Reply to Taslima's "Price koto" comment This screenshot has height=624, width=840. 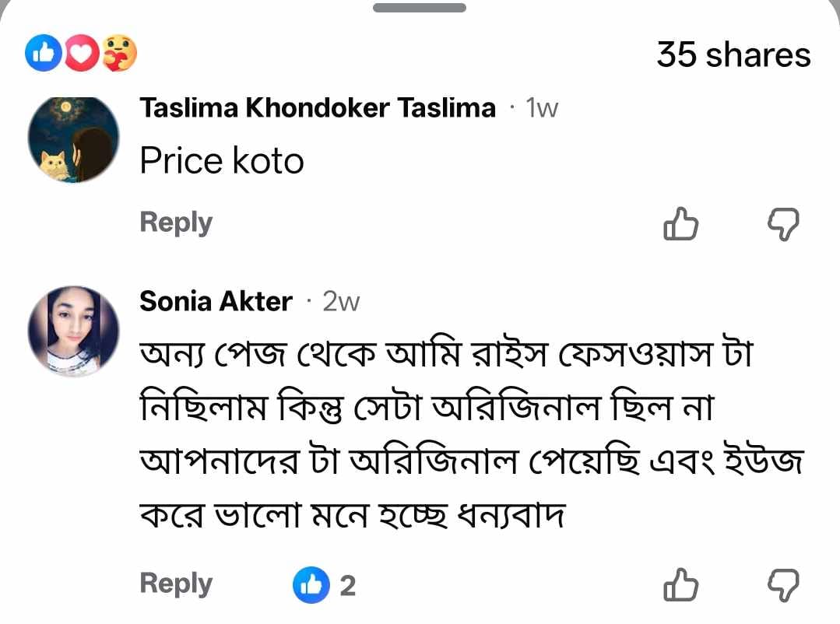[x=176, y=223]
